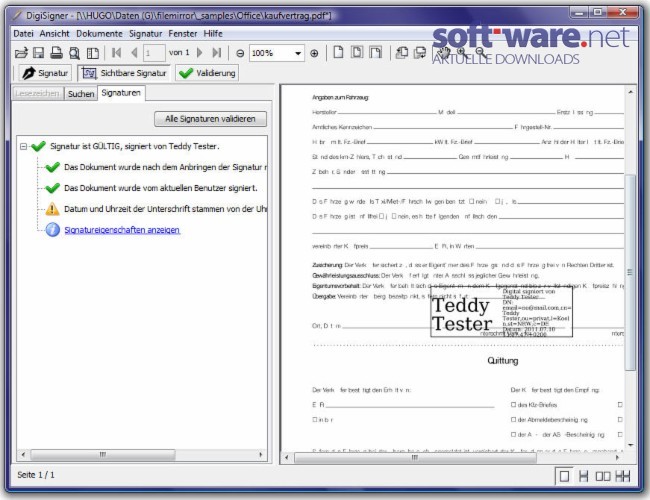This screenshot has width=650, height=500.
Task: Click the Signatur pen button
Action: click(x=45, y=73)
